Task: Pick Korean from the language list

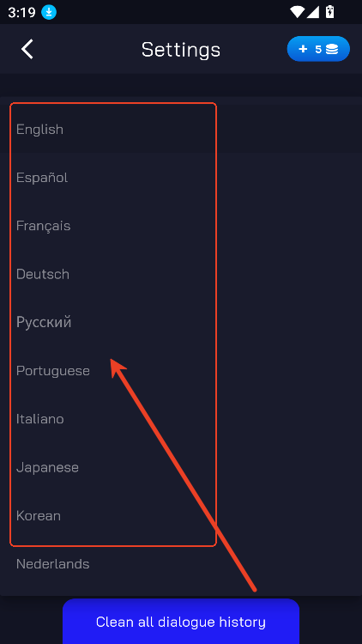Action: (38, 515)
